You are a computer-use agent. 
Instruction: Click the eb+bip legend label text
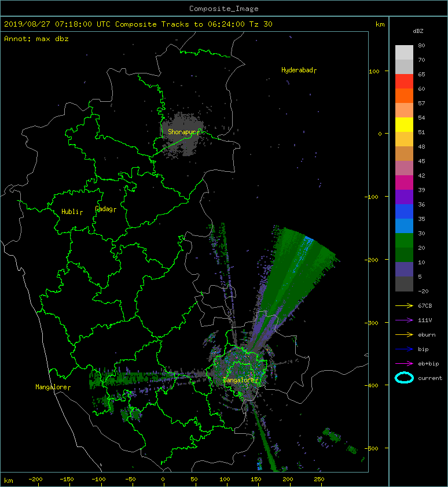tap(428, 364)
